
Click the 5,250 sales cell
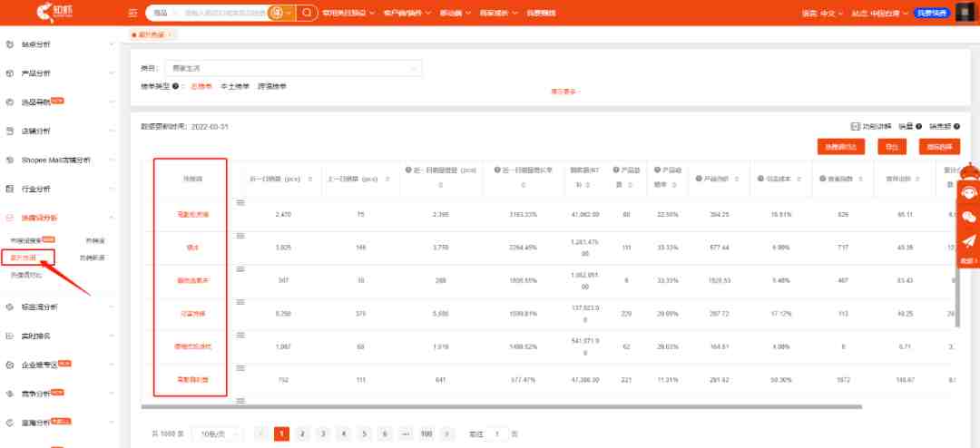point(282,314)
